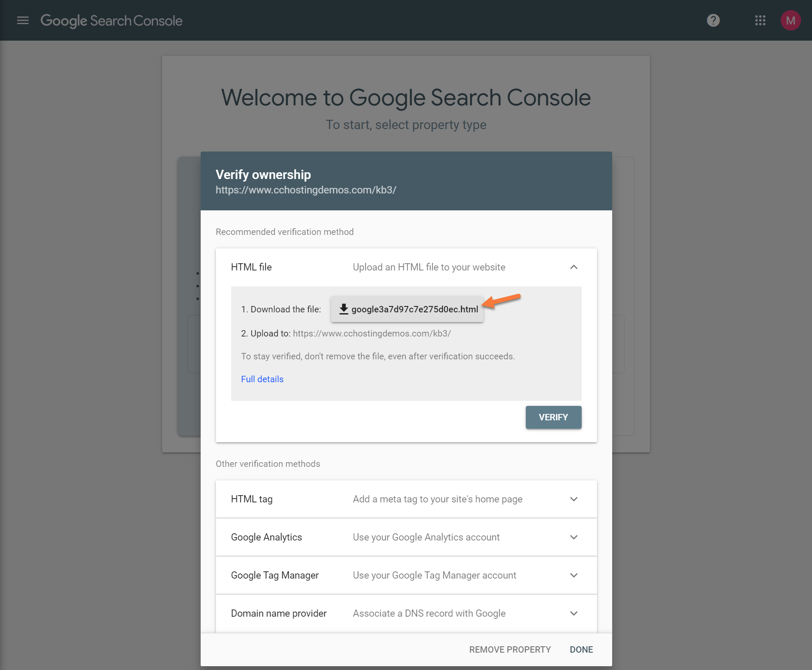Expand the Google Analytics method chevron
The width and height of the screenshot is (812, 670).
(x=574, y=537)
